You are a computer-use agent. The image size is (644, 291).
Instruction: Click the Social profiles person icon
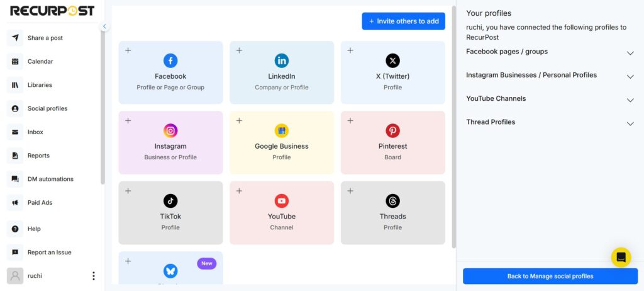click(15, 109)
